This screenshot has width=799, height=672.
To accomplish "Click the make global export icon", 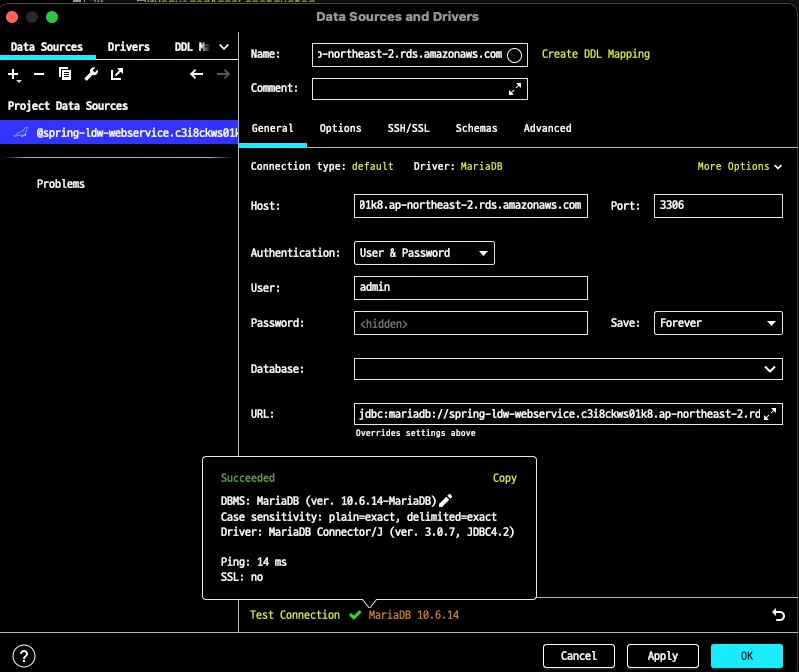I will (117, 74).
